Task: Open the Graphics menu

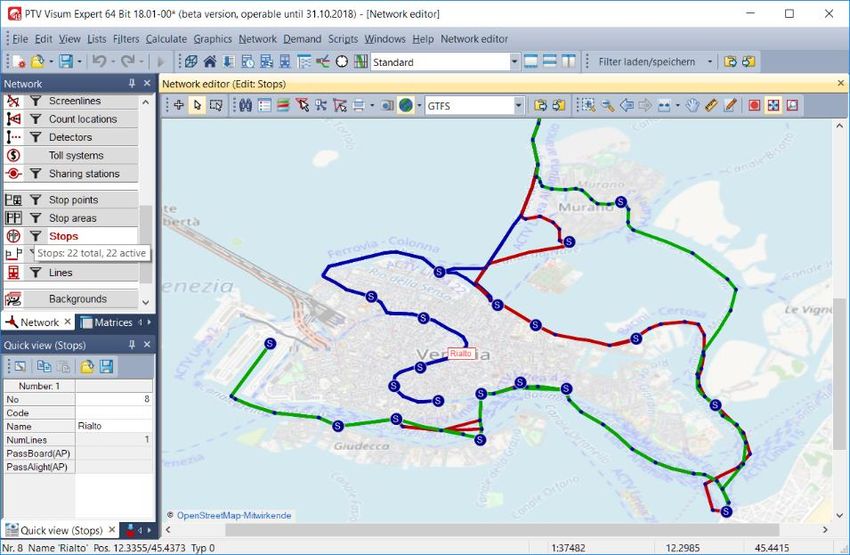Action: click(212, 39)
